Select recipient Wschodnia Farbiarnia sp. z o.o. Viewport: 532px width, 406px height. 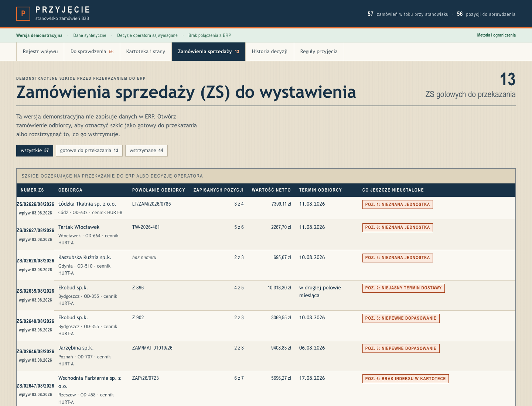click(90, 382)
